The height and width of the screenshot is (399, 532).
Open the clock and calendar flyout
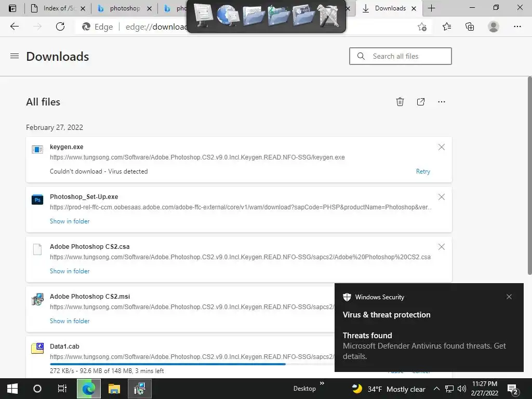[x=485, y=389]
